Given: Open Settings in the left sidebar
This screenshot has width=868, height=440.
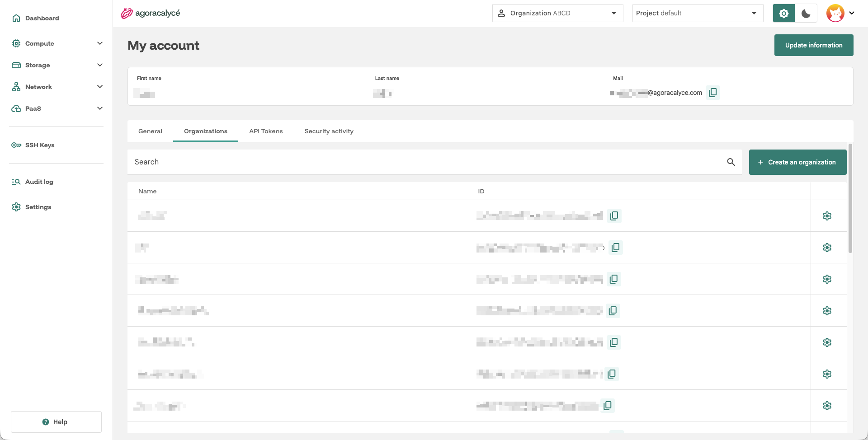Looking at the screenshot, I should 32,207.
